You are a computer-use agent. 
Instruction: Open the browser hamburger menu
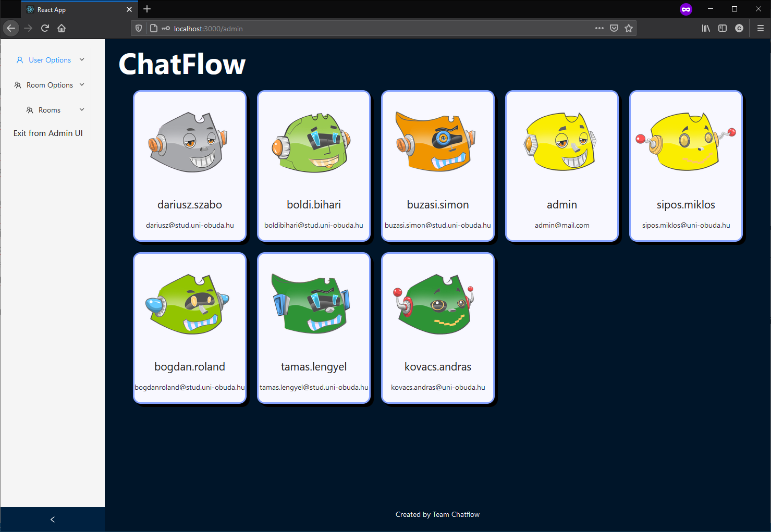coord(761,28)
